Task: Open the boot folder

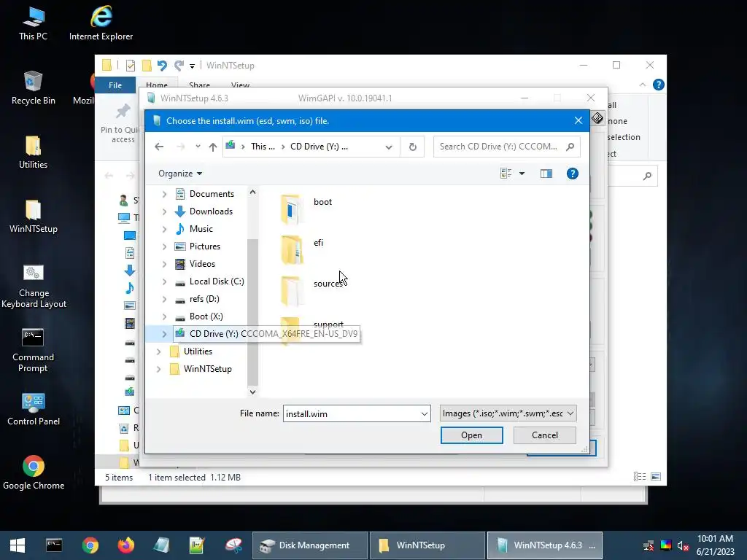Action: (x=305, y=209)
